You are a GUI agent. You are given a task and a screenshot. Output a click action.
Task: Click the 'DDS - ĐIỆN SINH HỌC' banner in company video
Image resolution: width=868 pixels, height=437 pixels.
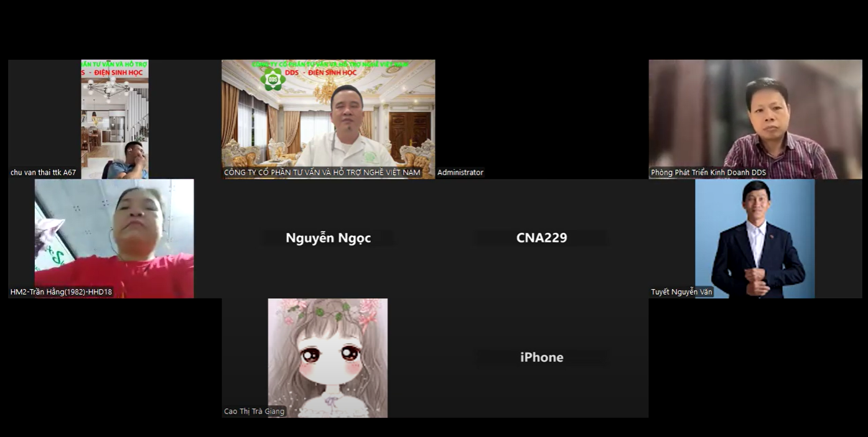[x=320, y=73]
